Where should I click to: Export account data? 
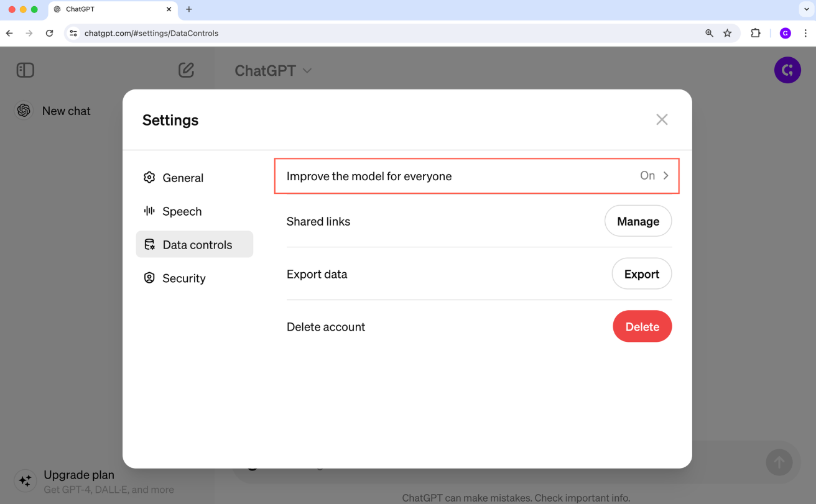tap(642, 274)
